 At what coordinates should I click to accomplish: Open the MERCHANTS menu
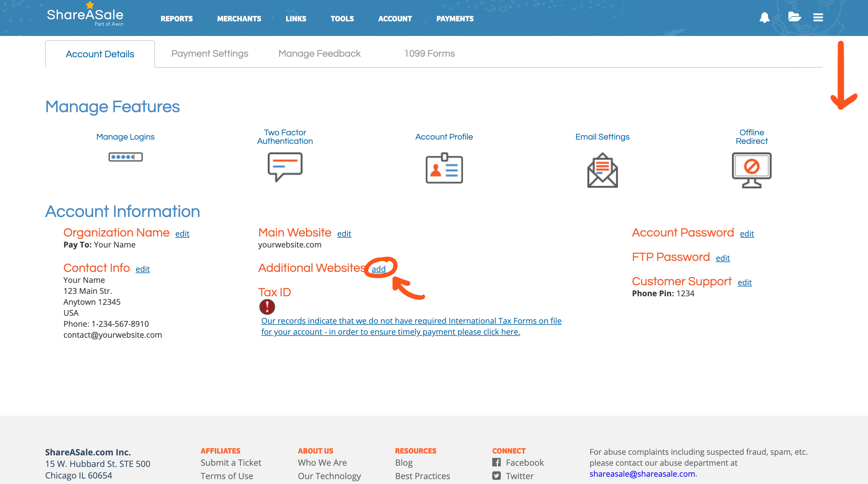click(239, 19)
